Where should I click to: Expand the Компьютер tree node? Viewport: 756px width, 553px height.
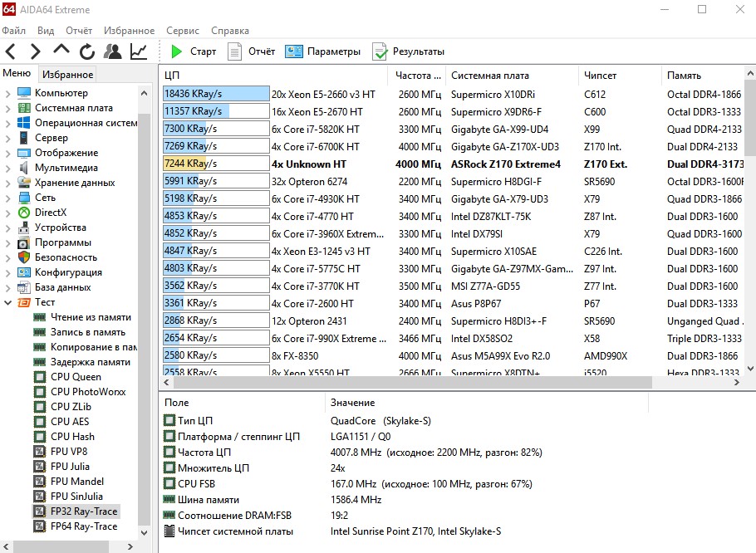pos(7,94)
